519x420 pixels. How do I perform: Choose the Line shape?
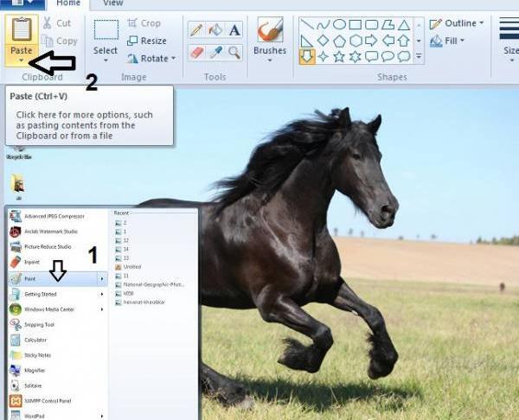pos(307,24)
